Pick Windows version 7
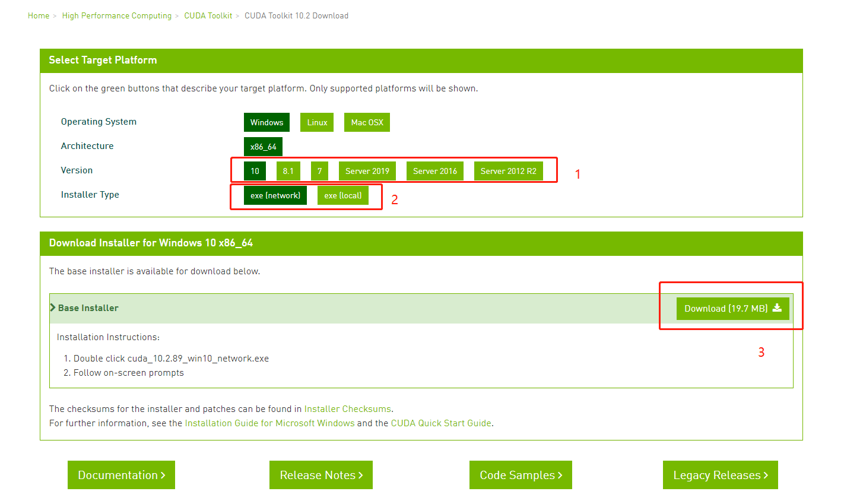This screenshot has height=504, width=844. click(x=319, y=171)
